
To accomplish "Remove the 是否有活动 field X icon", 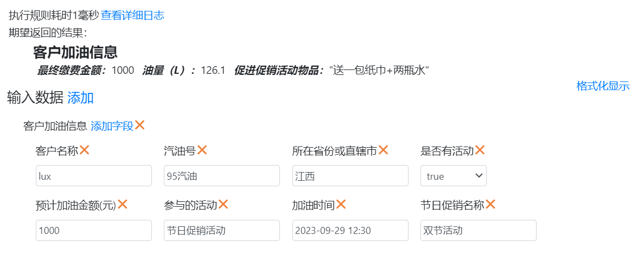I will (x=480, y=150).
